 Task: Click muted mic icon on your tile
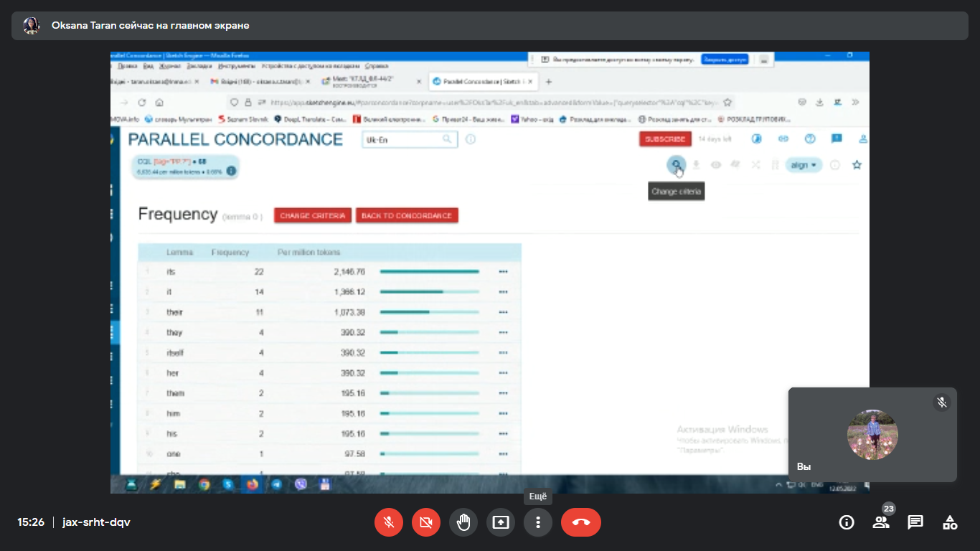coord(942,402)
